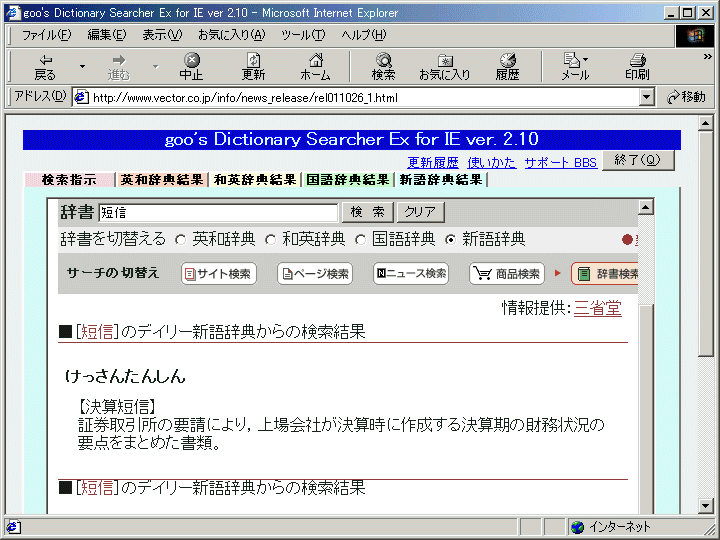This screenshot has height=540, width=720.
Task: Open the forward history dropdown arrow
Action: point(156,67)
